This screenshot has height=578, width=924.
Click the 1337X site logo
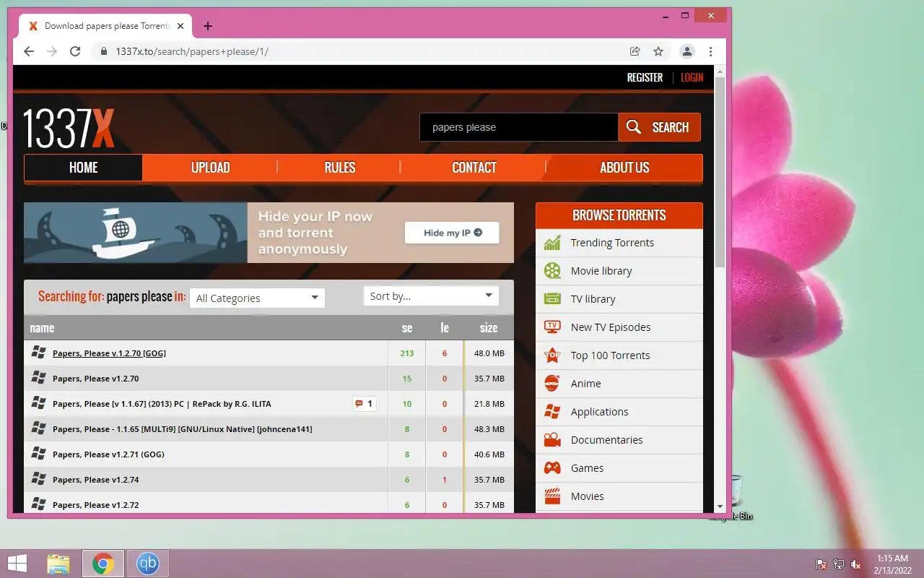point(69,128)
